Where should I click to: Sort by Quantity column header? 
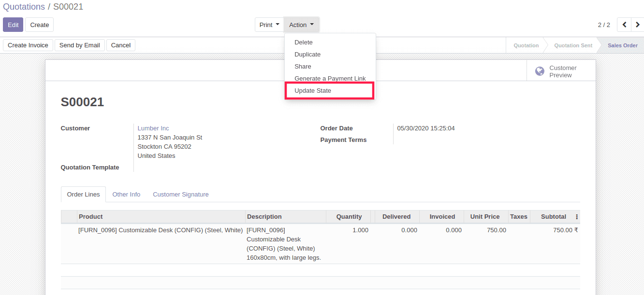(349, 217)
